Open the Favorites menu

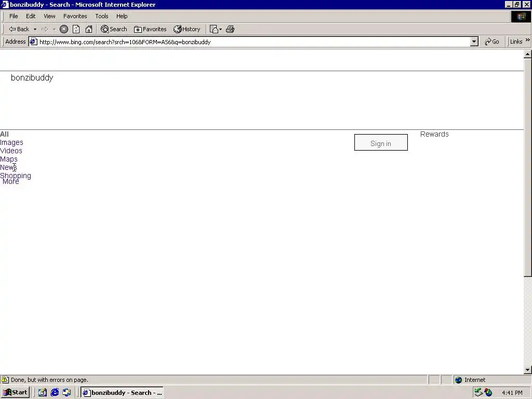[x=75, y=16]
